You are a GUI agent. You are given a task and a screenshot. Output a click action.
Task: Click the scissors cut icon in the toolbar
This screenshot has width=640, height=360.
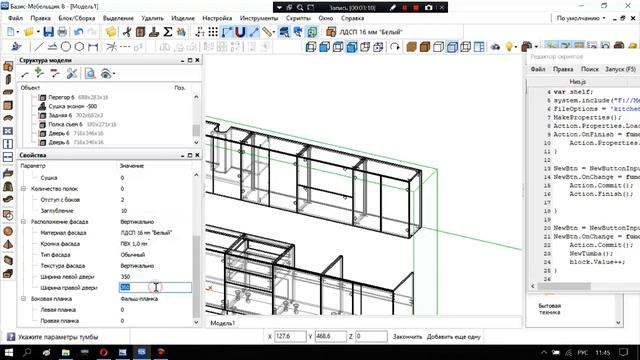tap(127, 32)
